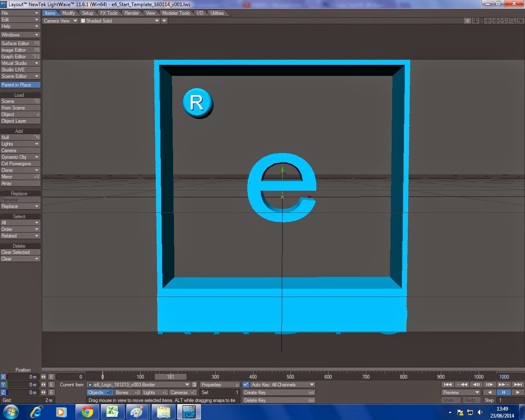
Task: Click the save layout disk icon
Action: pyautogui.click(x=475, y=21)
